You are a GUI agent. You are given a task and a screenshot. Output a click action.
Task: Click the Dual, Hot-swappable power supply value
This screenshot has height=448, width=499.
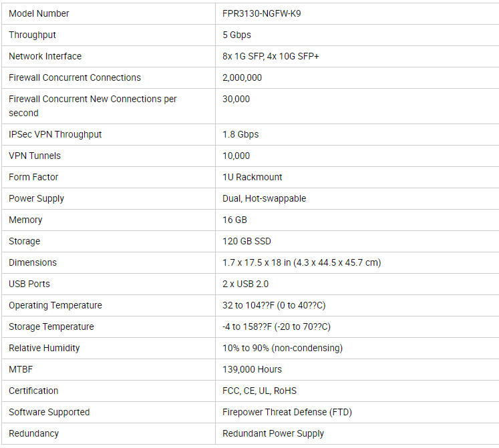tap(264, 198)
